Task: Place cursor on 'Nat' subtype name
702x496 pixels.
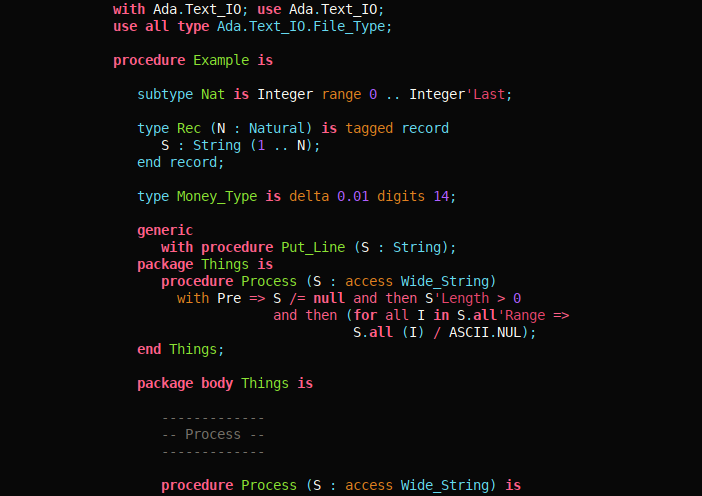Action: click(213, 94)
